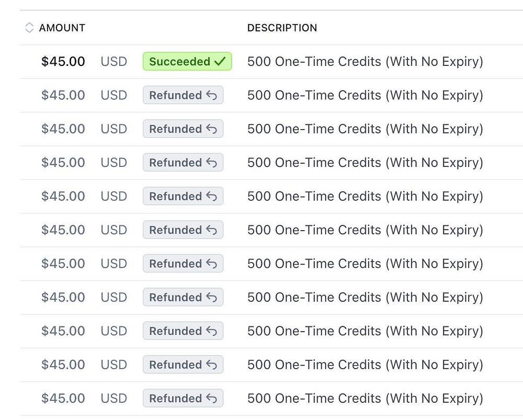523x420 pixels.
Task: Click USD currency in the Succeeded row
Action: (113, 62)
